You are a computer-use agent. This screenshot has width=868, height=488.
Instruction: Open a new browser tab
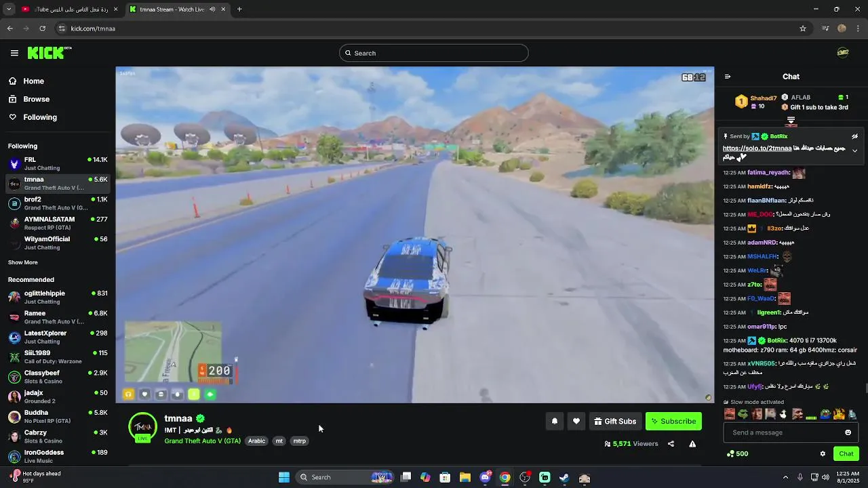pos(239,9)
